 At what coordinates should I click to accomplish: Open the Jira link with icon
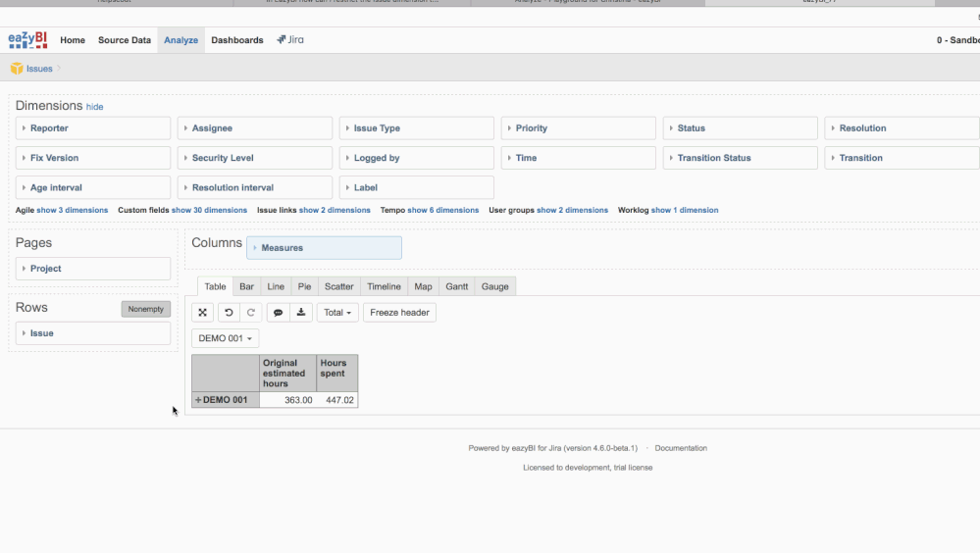point(290,40)
